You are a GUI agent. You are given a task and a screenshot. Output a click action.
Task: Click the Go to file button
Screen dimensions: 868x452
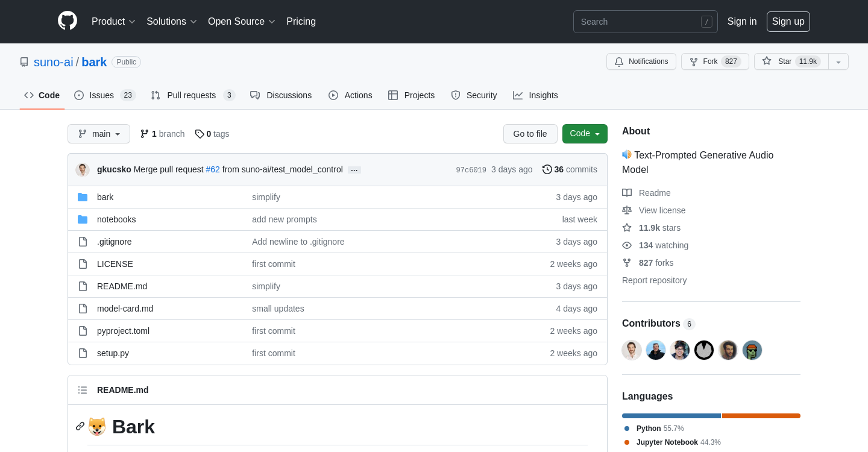pos(530,134)
